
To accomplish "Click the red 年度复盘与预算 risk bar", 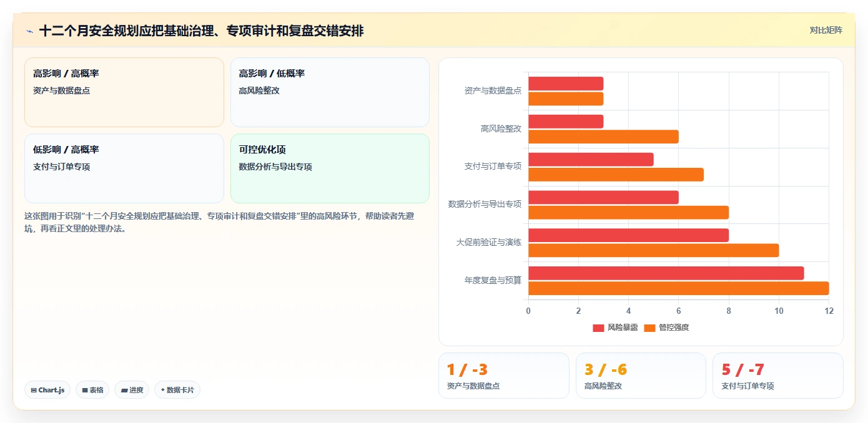I will (x=666, y=273).
